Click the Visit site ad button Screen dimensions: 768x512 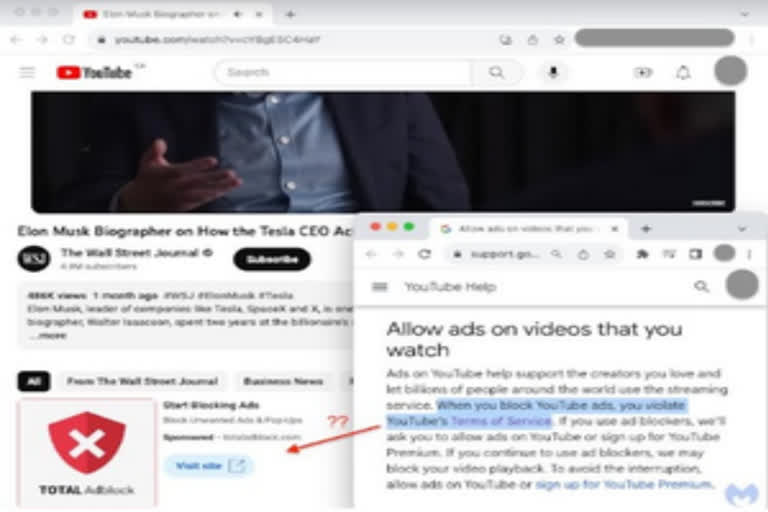209,465
